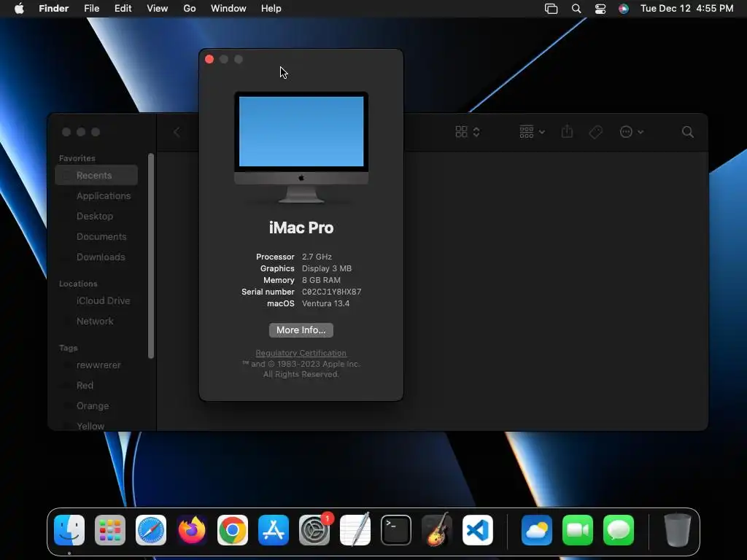The width and height of the screenshot is (747, 560).
Task: Open the View menu
Action: [x=158, y=9]
